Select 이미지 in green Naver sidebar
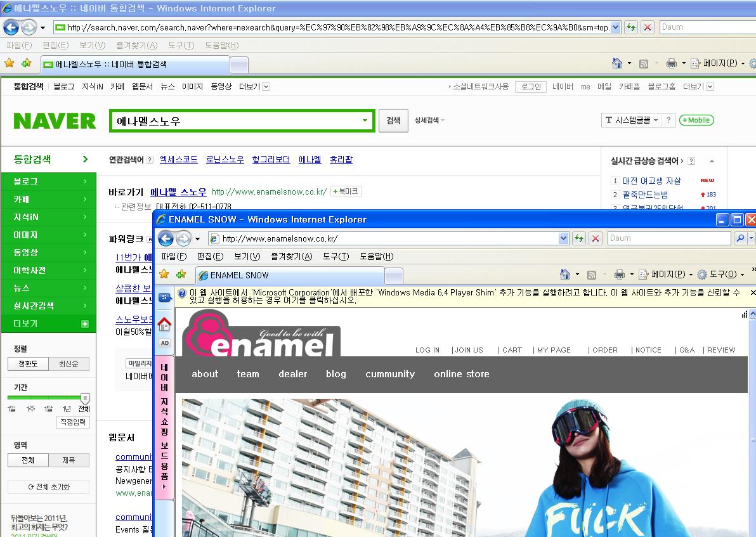The height and width of the screenshot is (537, 756). click(x=48, y=235)
